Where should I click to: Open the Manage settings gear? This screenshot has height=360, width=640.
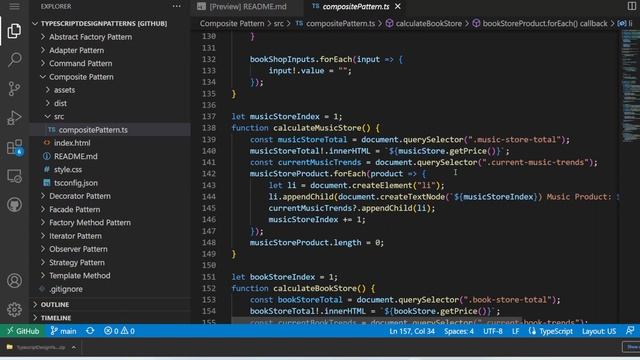pyautogui.click(x=14, y=309)
